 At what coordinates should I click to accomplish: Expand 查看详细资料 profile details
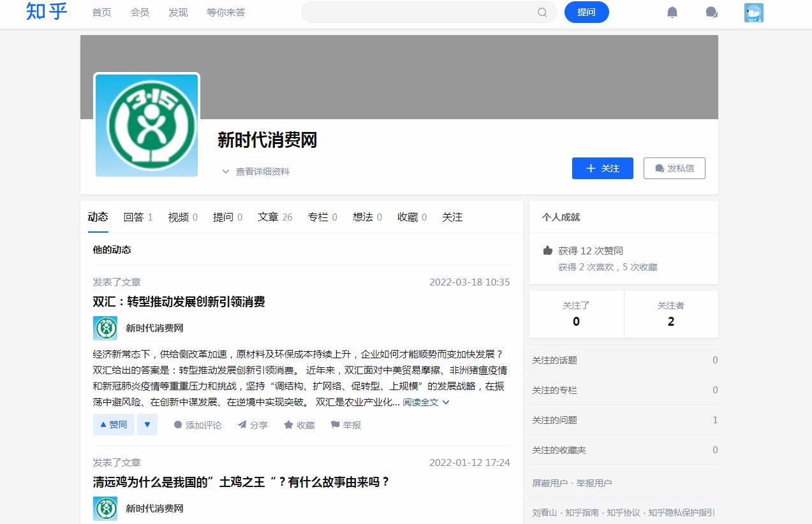(255, 171)
